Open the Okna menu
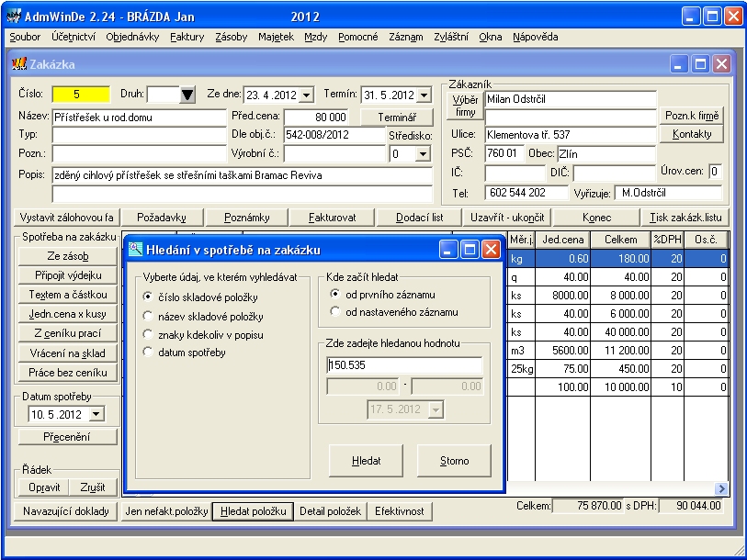 (x=491, y=37)
